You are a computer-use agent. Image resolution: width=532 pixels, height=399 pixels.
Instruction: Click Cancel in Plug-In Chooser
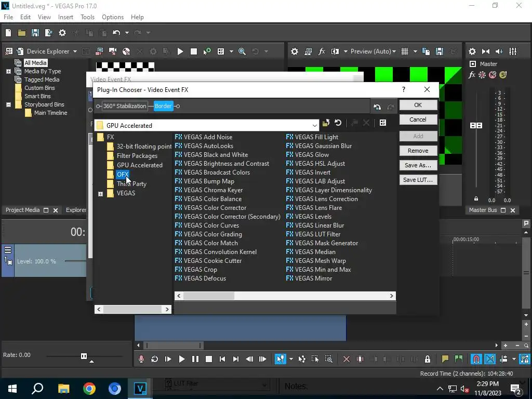pyautogui.click(x=418, y=119)
